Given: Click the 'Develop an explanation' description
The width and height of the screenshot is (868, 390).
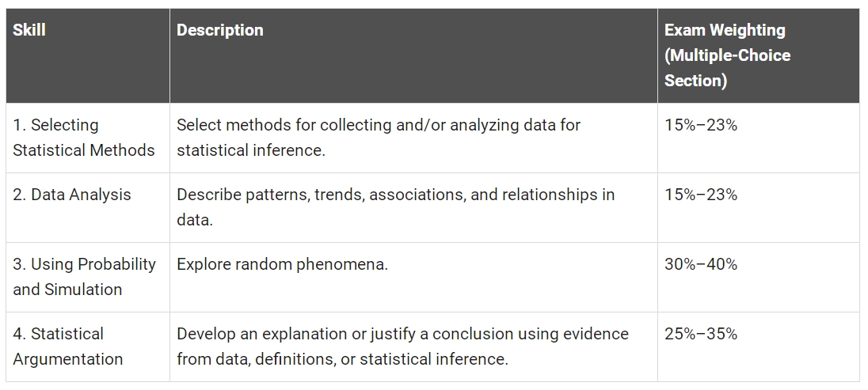Looking at the screenshot, I should click(x=402, y=346).
